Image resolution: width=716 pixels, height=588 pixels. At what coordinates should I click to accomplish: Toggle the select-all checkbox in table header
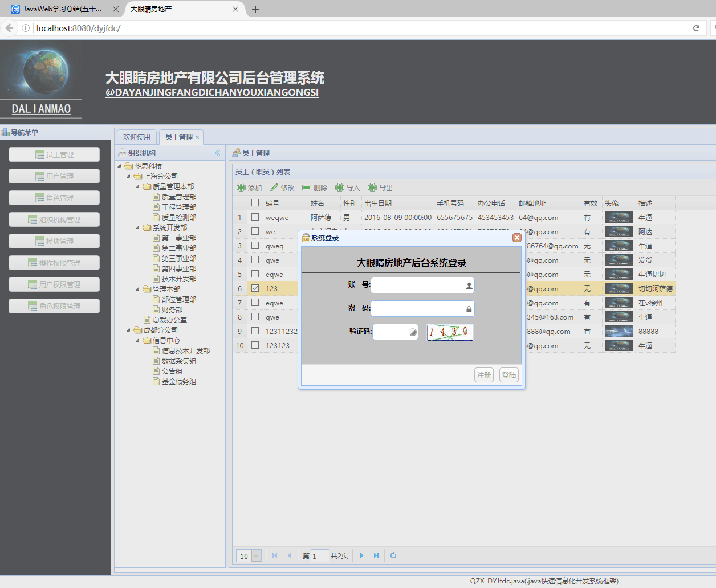tap(255, 203)
